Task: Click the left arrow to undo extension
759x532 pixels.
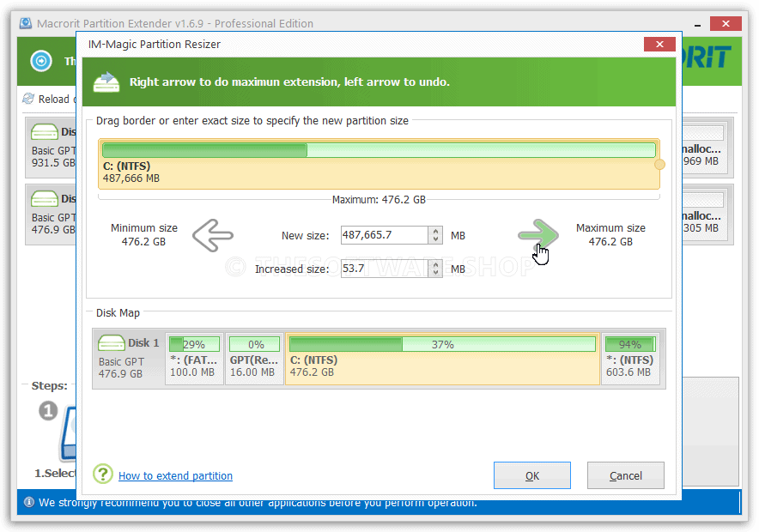Action: 213,235
